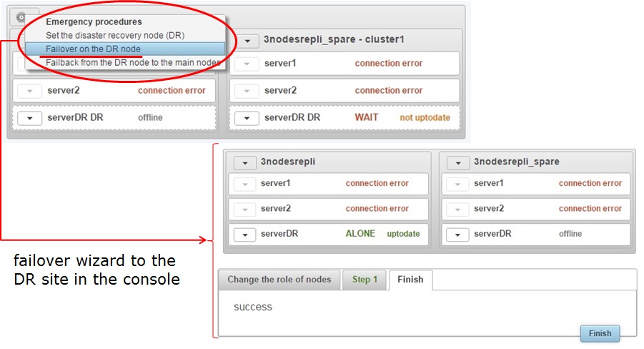
Task: Choose 'Failover on the DR node'
Action: 125,49
